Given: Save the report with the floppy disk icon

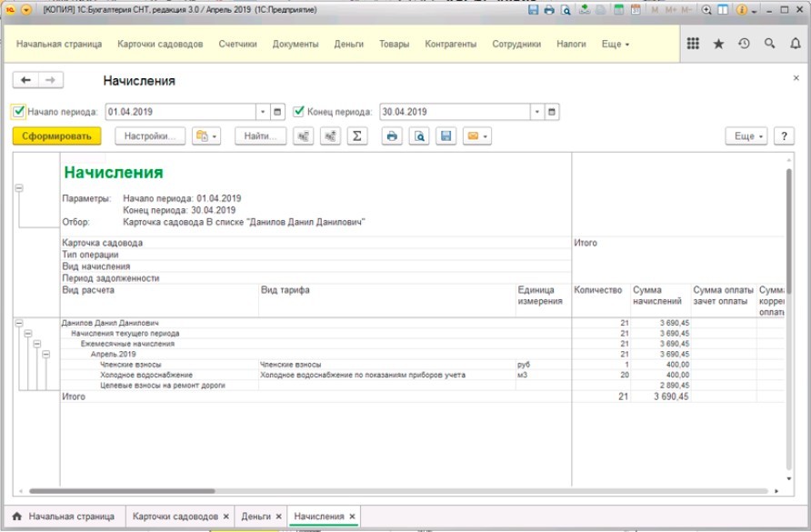Looking at the screenshot, I should click(446, 136).
